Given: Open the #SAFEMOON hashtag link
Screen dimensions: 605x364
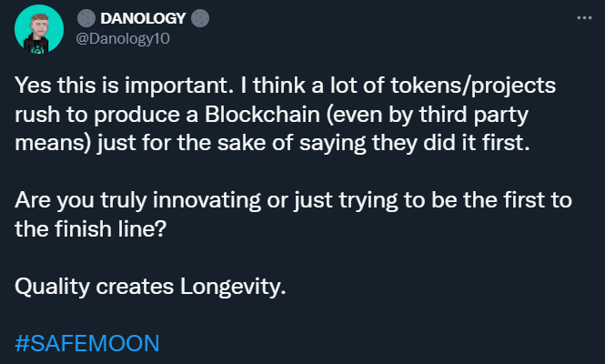Looking at the screenshot, I should (x=87, y=343).
